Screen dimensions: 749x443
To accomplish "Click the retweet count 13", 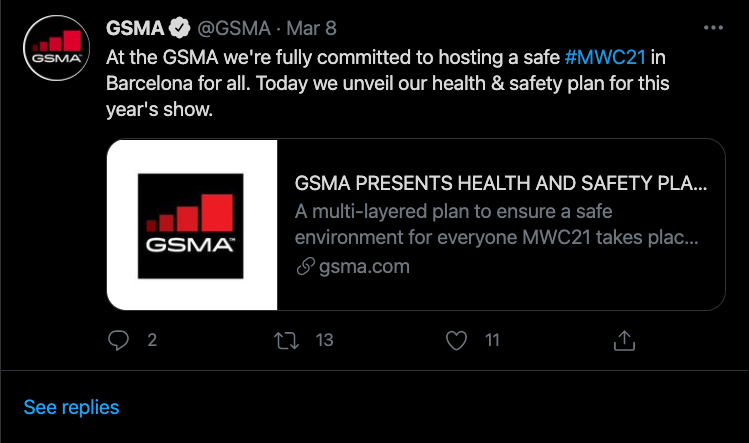I will pyautogui.click(x=324, y=340).
